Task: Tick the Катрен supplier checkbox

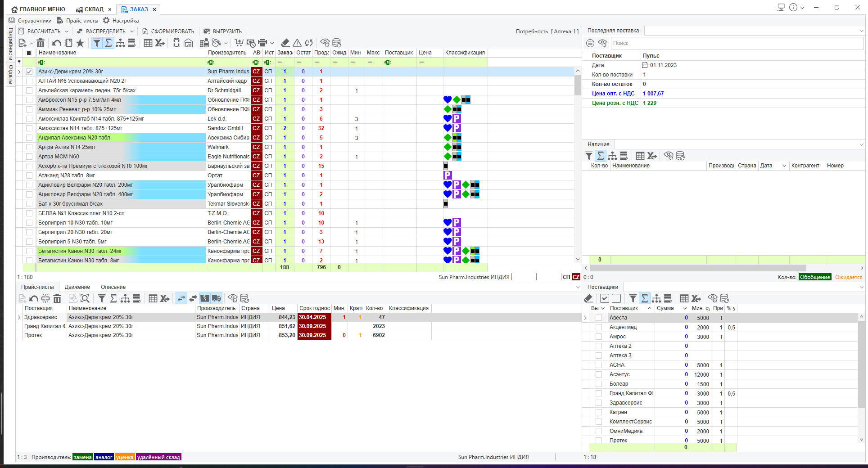Action: pos(599,412)
